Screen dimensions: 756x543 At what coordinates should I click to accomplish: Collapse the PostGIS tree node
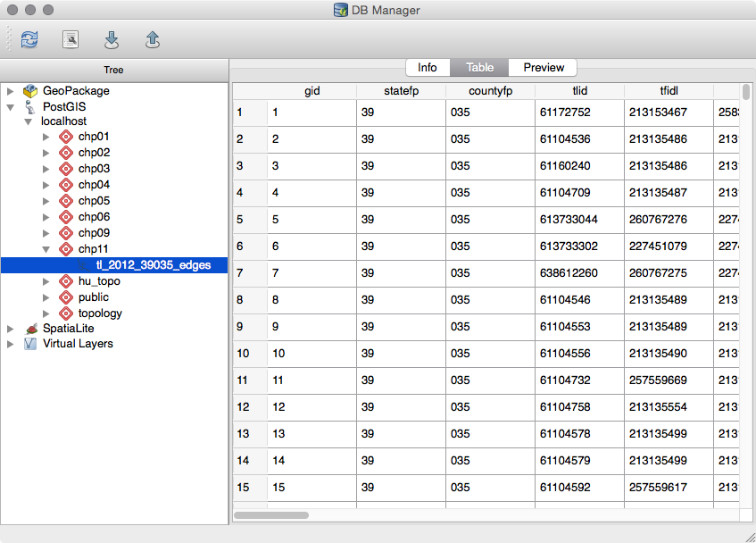(x=11, y=107)
